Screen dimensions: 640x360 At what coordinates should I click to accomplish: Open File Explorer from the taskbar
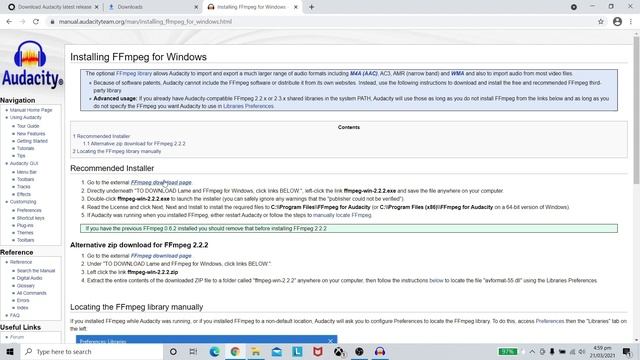pyautogui.click(x=256, y=351)
